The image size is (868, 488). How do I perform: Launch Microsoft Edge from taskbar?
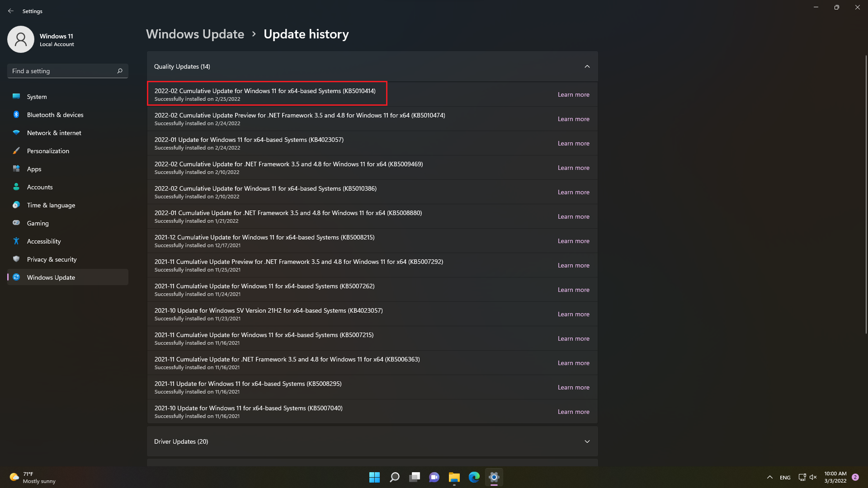click(x=474, y=477)
